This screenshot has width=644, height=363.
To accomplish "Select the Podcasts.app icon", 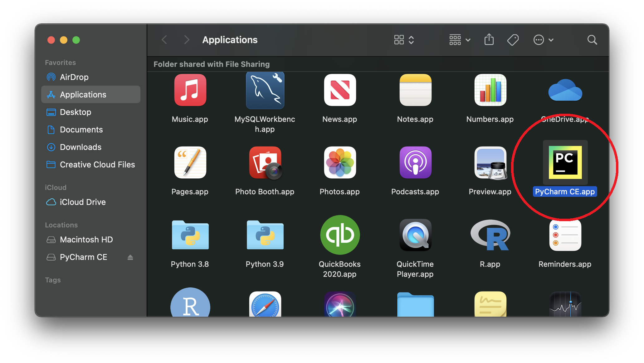I will 415,162.
